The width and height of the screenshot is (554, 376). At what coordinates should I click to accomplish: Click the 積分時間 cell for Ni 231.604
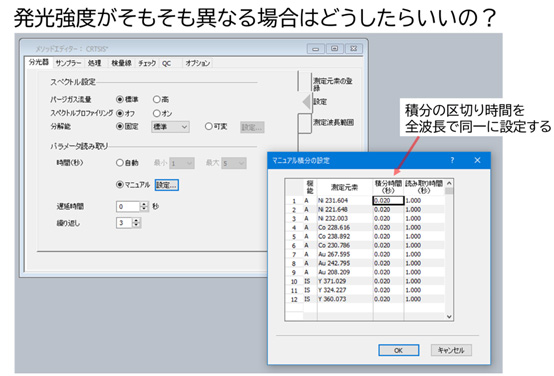pyautogui.click(x=388, y=200)
